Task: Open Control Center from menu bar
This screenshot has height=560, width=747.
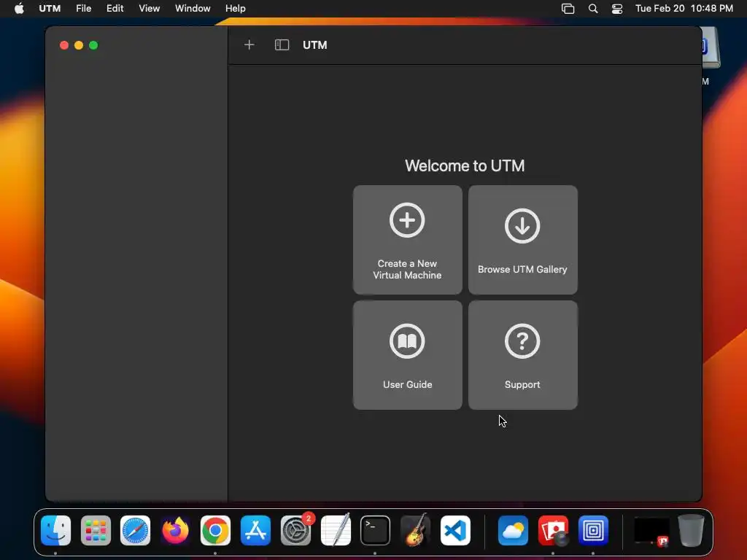Action: [617, 9]
